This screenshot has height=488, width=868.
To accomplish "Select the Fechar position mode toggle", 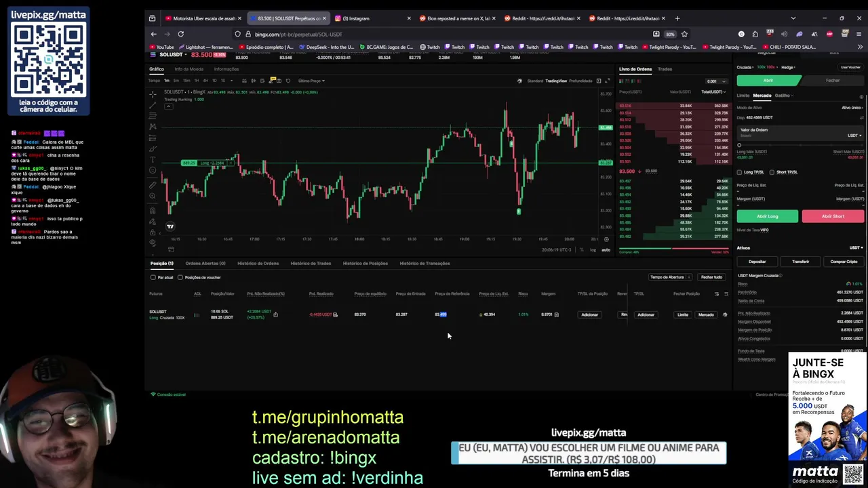I will click(x=833, y=80).
